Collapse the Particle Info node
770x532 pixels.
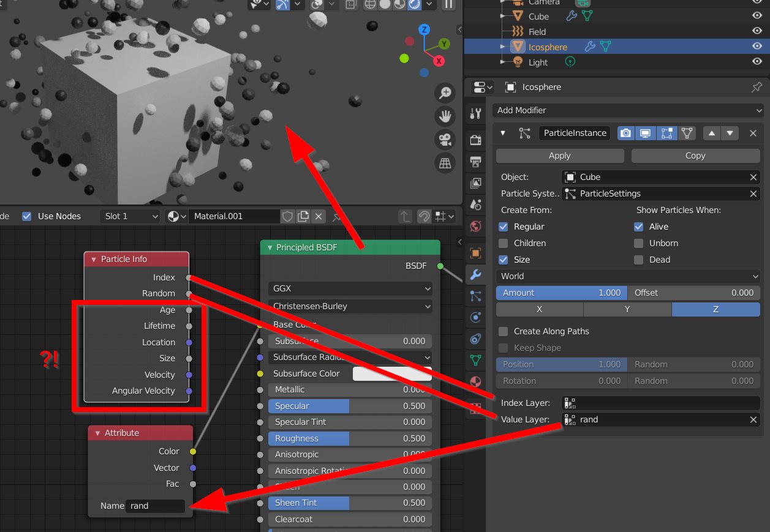click(x=94, y=260)
